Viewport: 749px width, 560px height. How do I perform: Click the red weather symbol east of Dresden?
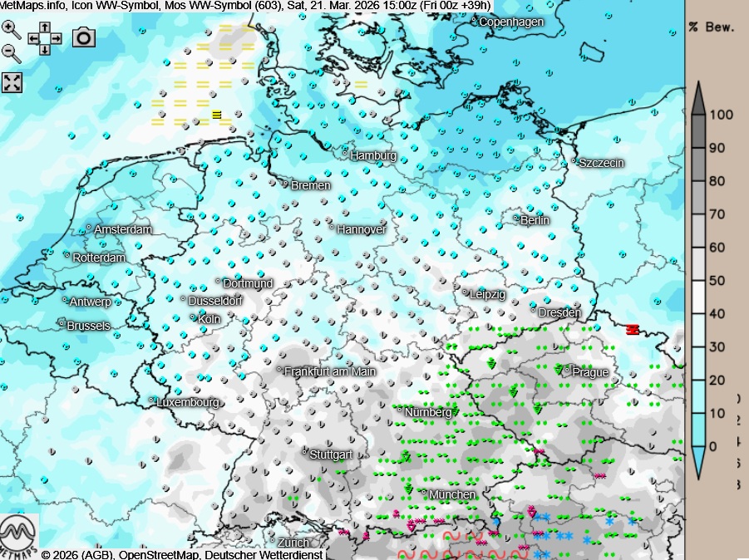632,330
